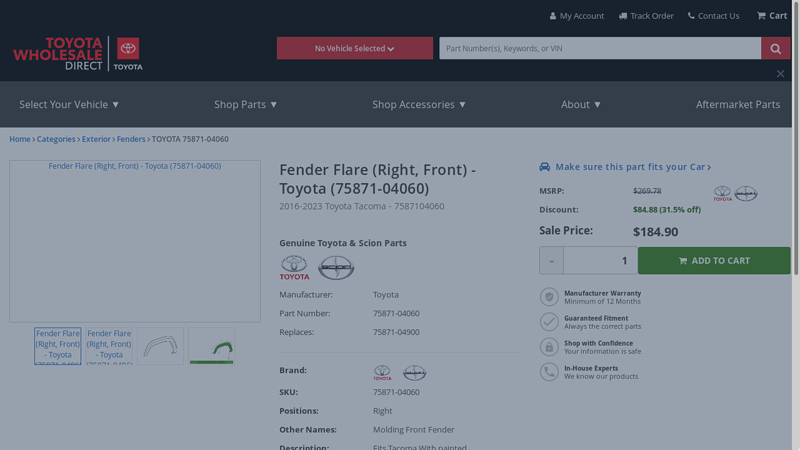
Task: Go to Aftermarket Parts page
Action: click(737, 104)
